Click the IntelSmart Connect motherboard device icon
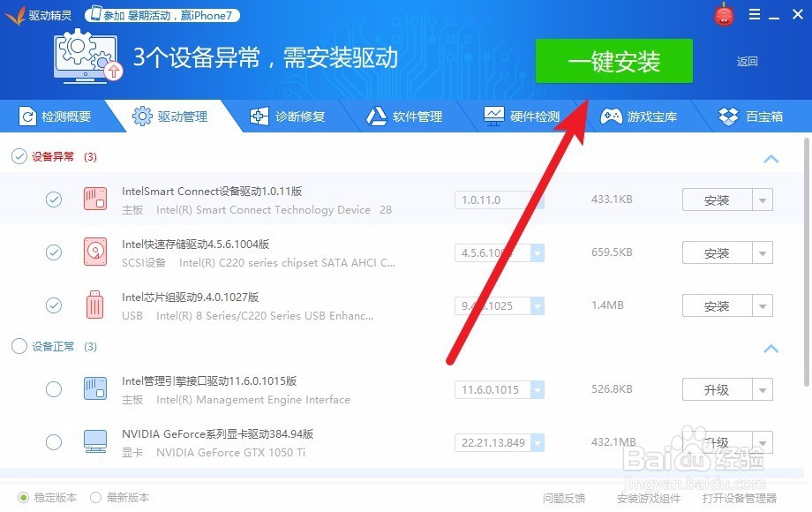812x512 pixels. click(95, 200)
